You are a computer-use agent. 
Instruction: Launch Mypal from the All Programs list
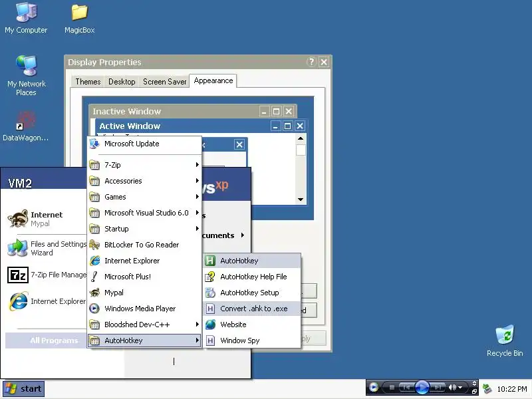pyautogui.click(x=144, y=293)
